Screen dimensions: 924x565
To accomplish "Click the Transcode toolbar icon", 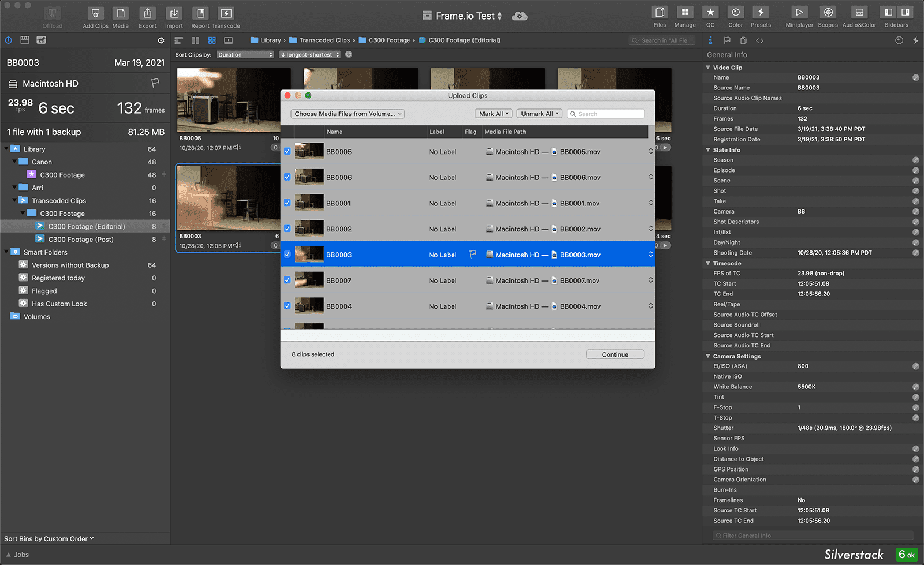I will click(226, 13).
